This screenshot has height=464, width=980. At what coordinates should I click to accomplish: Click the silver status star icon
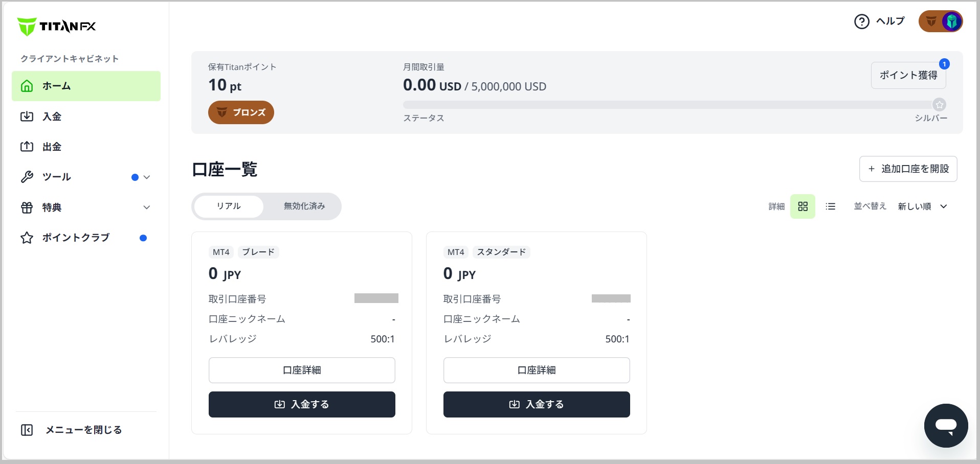pyautogui.click(x=939, y=105)
